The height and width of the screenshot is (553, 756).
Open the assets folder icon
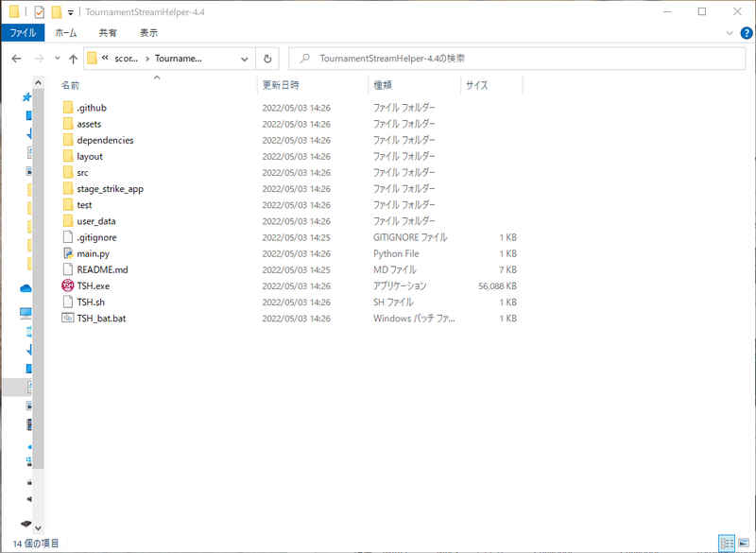[x=68, y=124]
